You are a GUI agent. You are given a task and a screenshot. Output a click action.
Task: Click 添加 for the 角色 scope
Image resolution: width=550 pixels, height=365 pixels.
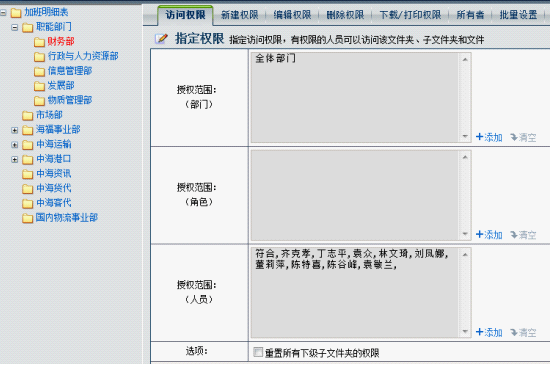pyautogui.click(x=489, y=235)
